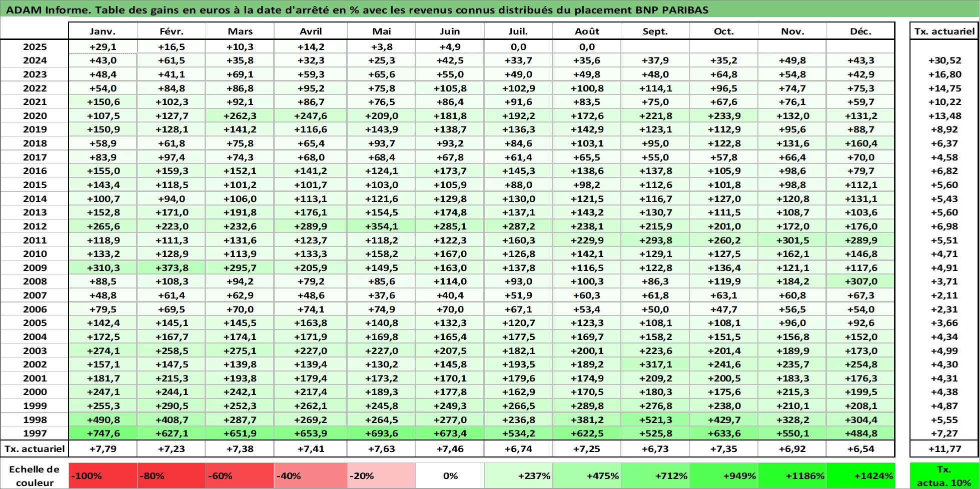Select the 'Sept.' column header

(655, 31)
